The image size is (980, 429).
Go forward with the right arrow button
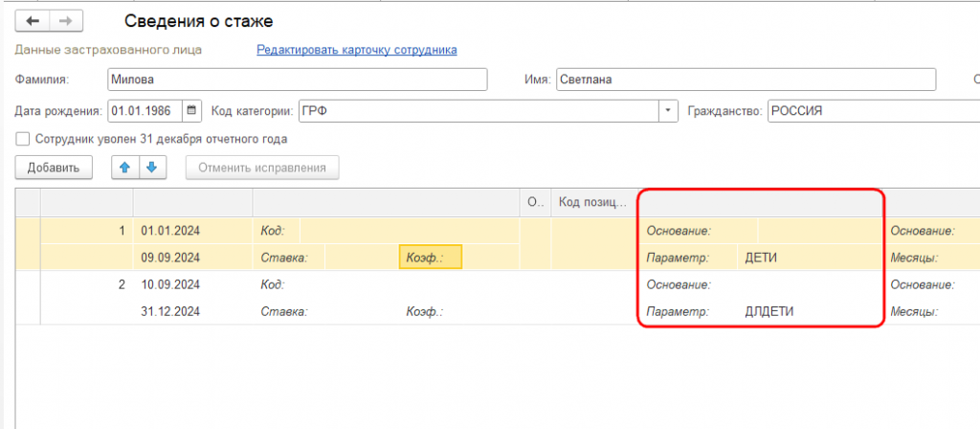(66, 21)
